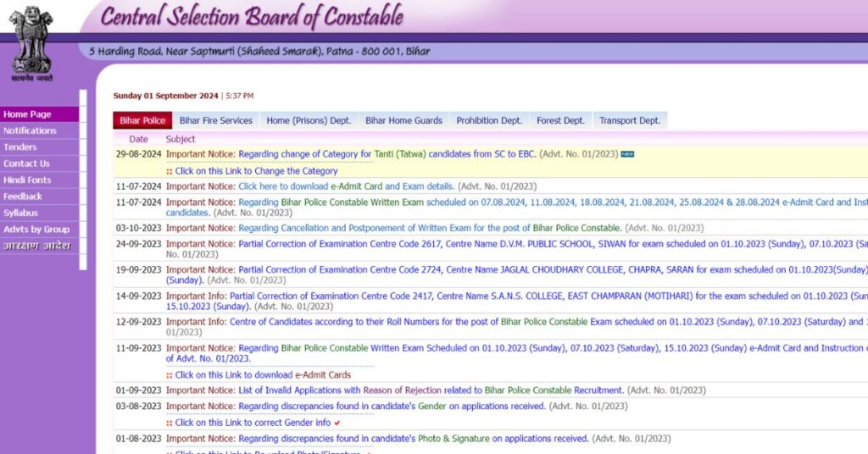Screen dimensions: 868x454
Task: Click the national emblem logo
Action: tap(32, 44)
